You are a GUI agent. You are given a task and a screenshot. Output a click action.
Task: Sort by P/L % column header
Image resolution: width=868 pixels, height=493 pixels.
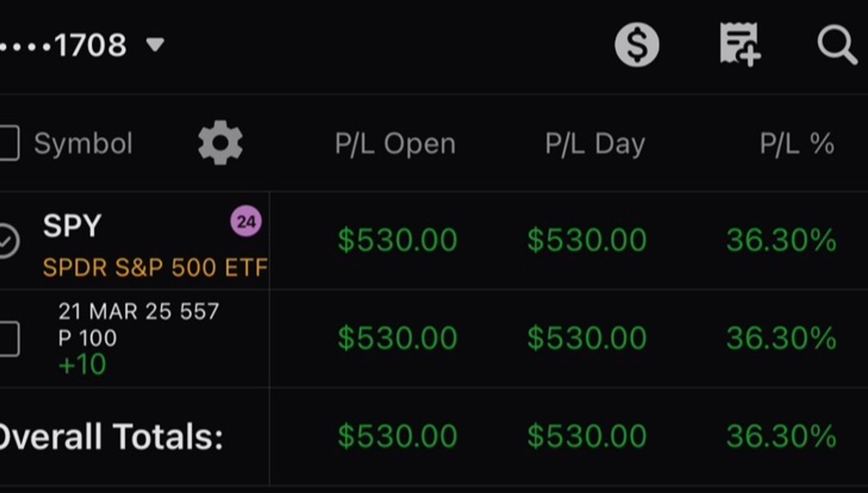[797, 144]
